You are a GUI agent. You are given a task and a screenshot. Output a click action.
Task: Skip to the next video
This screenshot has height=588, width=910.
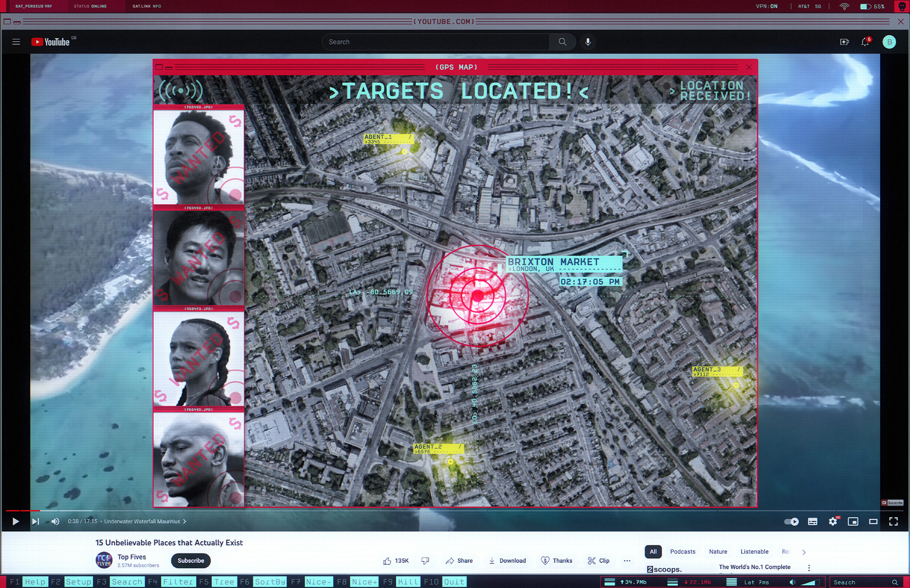point(36,521)
